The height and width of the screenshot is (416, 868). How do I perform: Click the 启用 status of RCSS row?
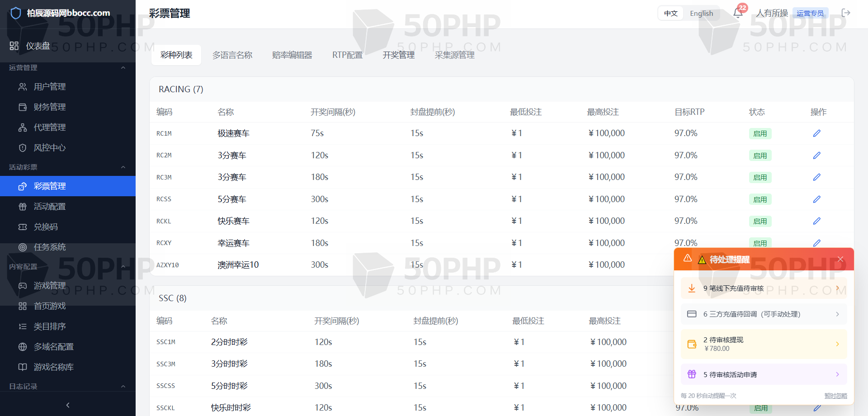[x=760, y=199]
